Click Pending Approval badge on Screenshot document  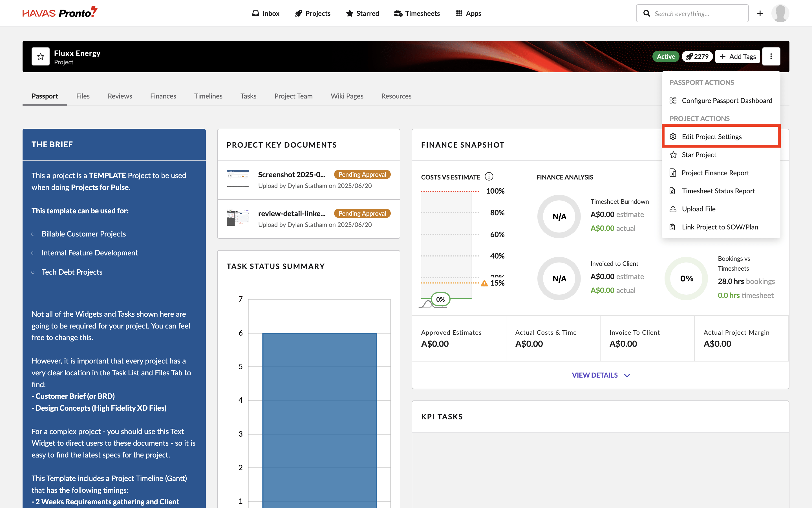coord(362,174)
